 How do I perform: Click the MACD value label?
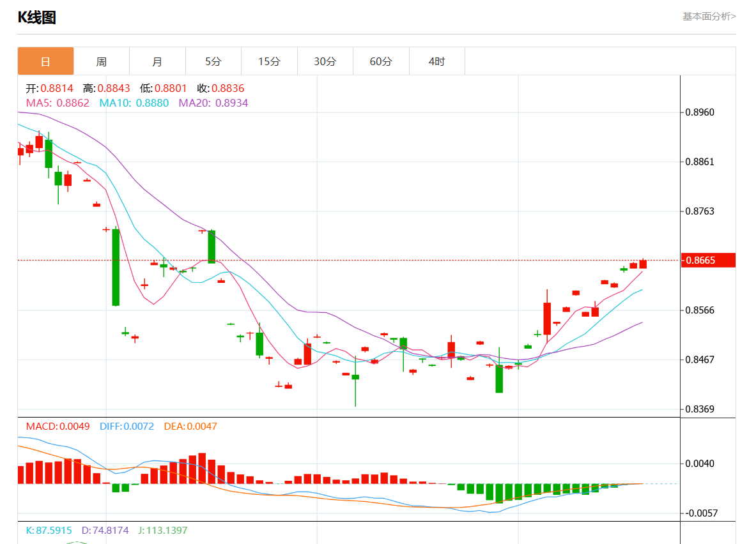(58, 426)
